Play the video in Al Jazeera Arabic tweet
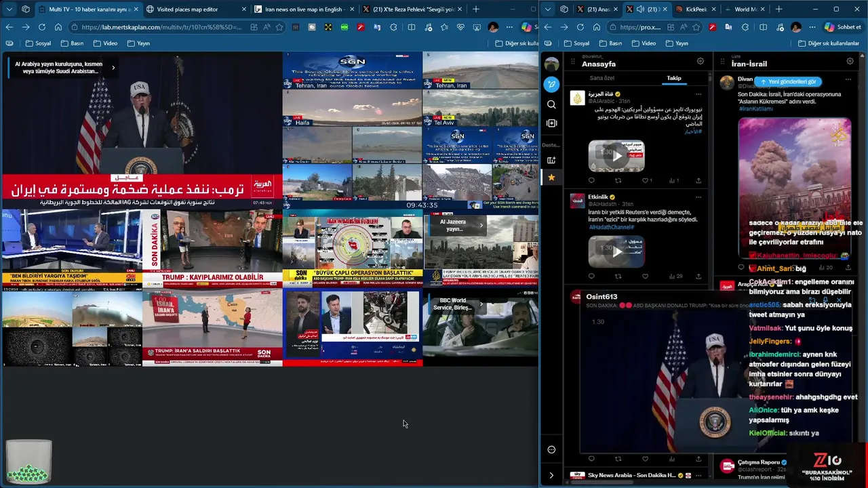868x488 pixels. [x=616, y=156]
